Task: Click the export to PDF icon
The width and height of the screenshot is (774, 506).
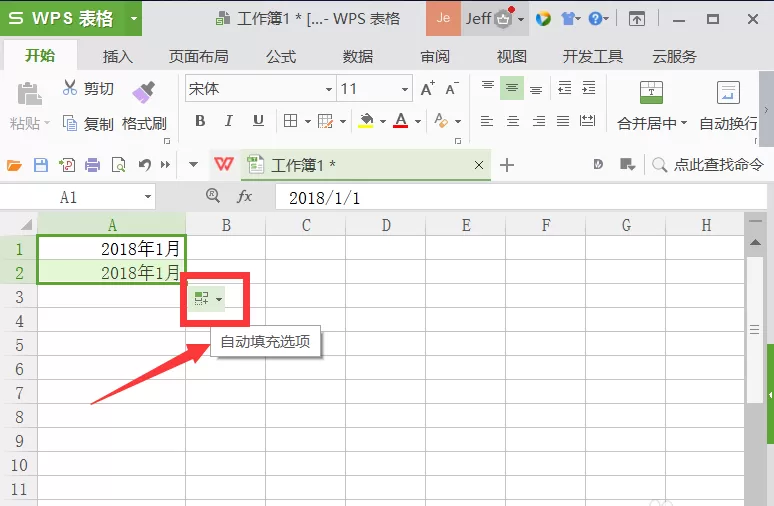Action: (67, 165)
